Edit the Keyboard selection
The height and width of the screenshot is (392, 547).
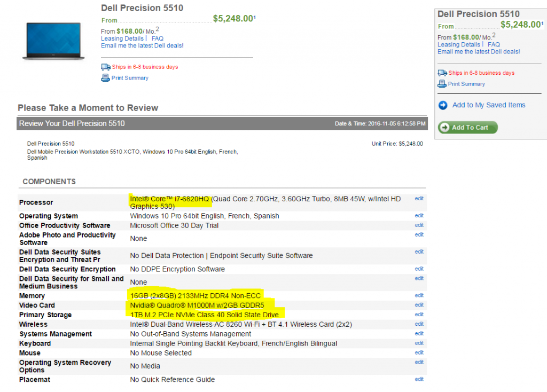[419, 343]
